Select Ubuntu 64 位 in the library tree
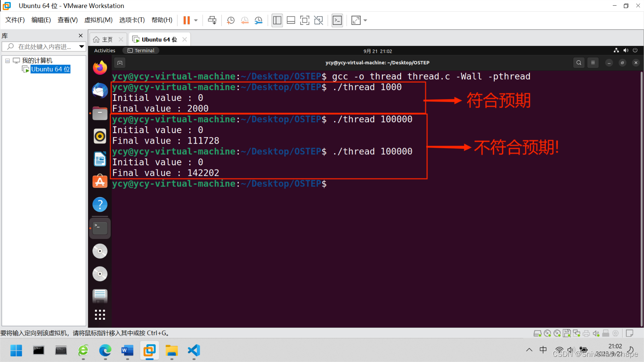This screenshot has width=644, height=362. click(50, 69)
